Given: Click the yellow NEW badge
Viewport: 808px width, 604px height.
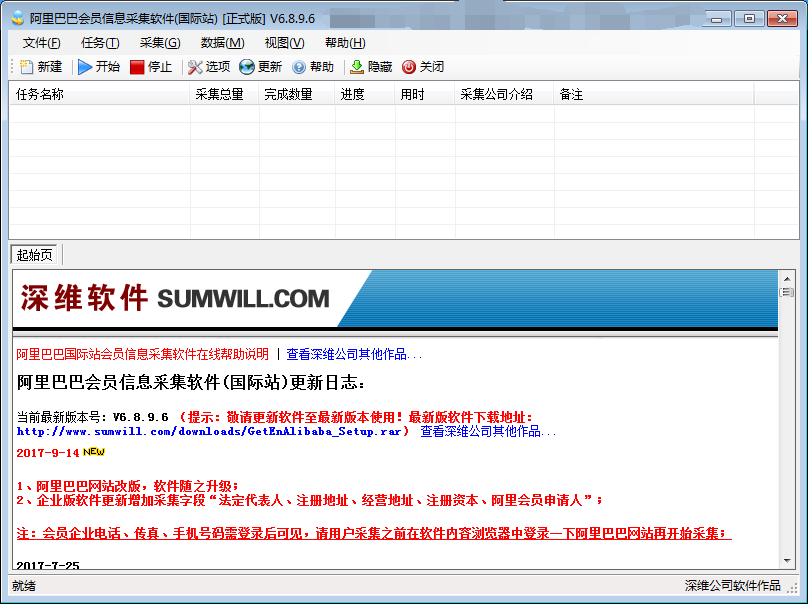Looking at the screenshot, I should pos(94,452).
